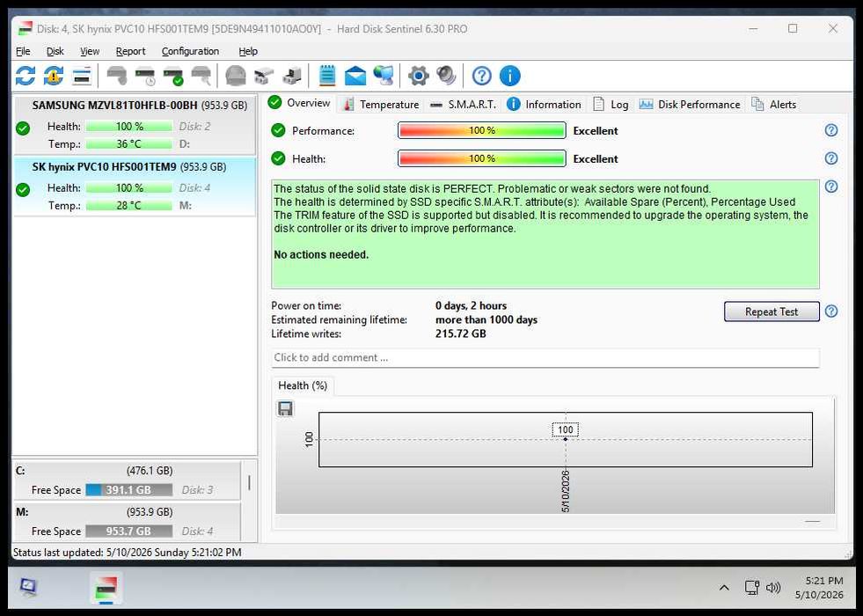Select the SK hynix PVC10 HFS001TEM9 disk entry

click(x=135, y=186)
